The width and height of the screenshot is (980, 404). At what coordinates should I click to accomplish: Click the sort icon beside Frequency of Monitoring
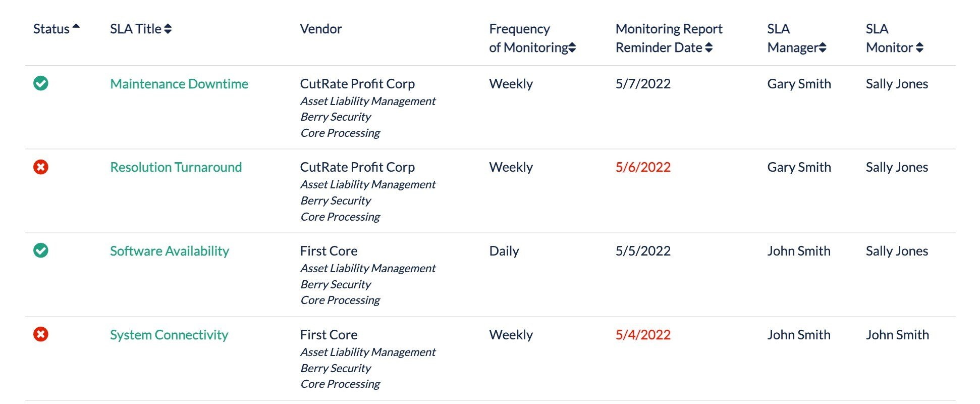click(x=571, y=48)
